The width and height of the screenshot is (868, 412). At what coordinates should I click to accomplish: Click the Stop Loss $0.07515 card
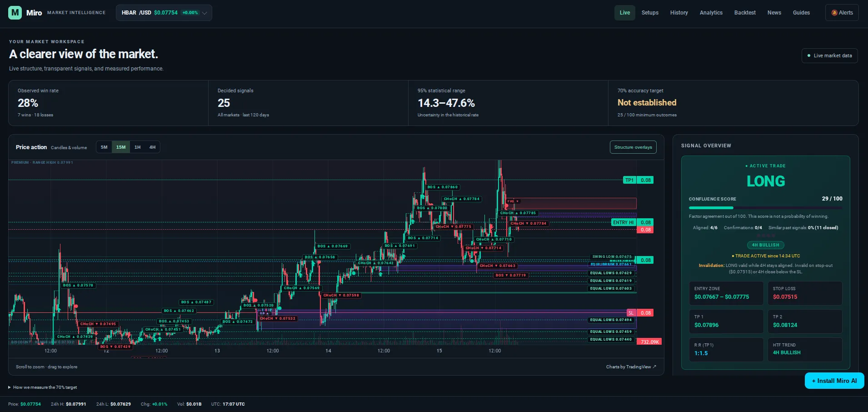tap(805, 293)
